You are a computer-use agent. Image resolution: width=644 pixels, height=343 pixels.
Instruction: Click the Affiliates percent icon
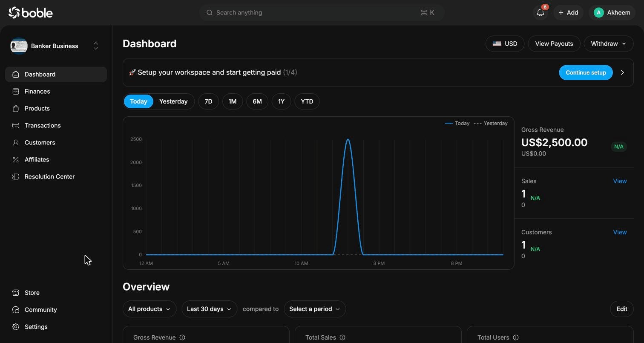(x=16, y=159)
